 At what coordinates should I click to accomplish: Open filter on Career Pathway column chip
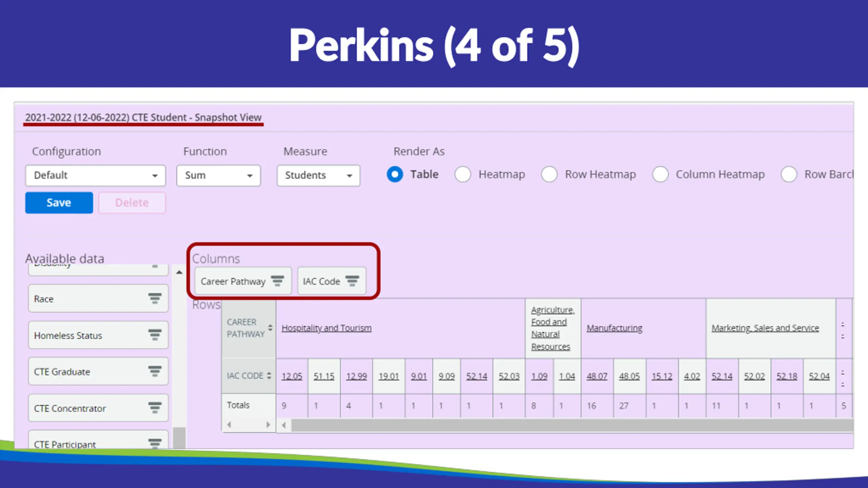point(277,281)
